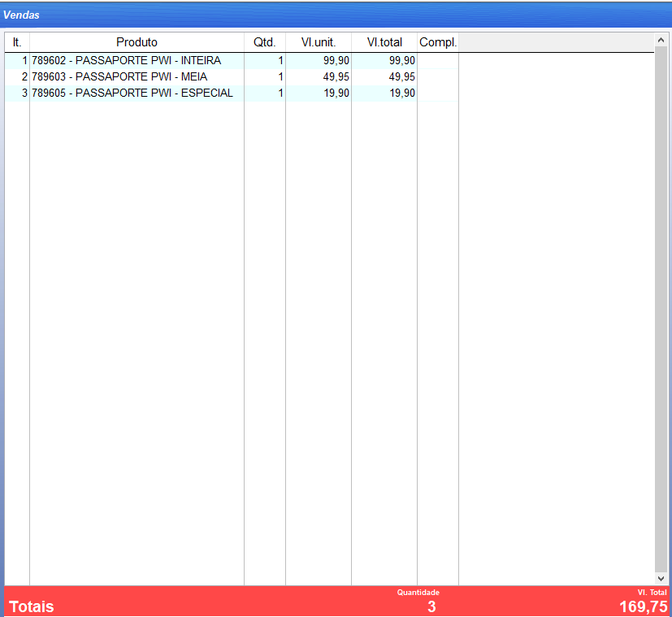Image resolution: width=672 pixels, height=617 pixels.
Task: Click the vertical scrollbar track
Action: 661,309
